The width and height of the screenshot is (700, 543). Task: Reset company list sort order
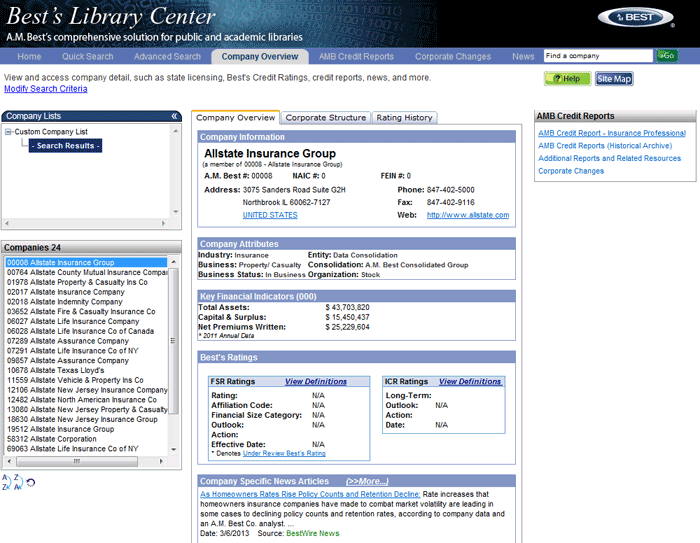pos(30,482)
